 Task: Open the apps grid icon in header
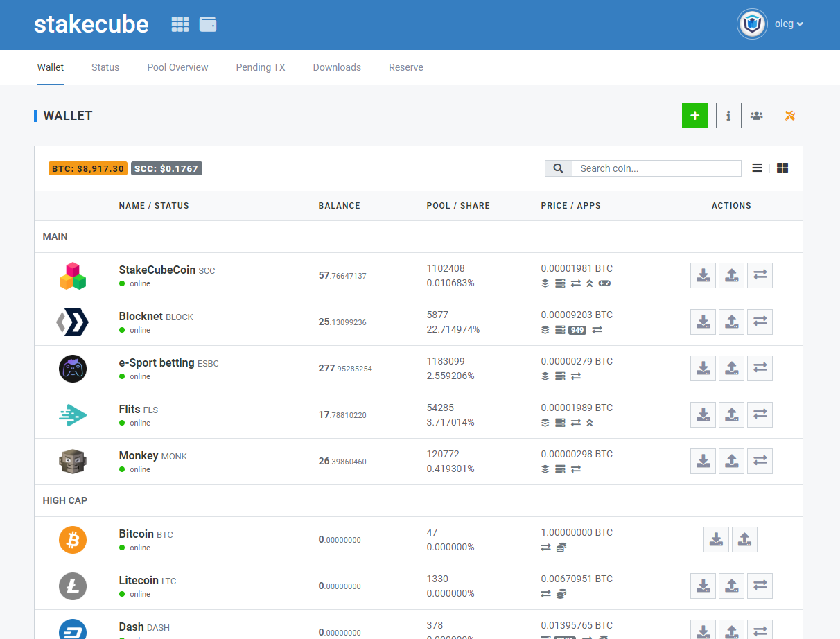[x=180, y=24]
